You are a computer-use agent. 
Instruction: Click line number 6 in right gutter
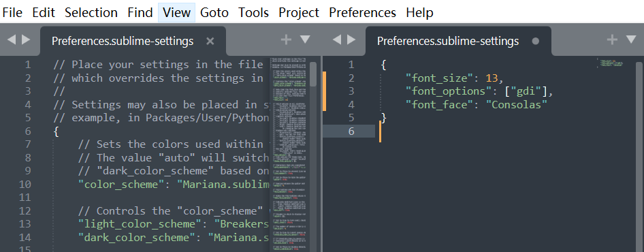[351, 131]
